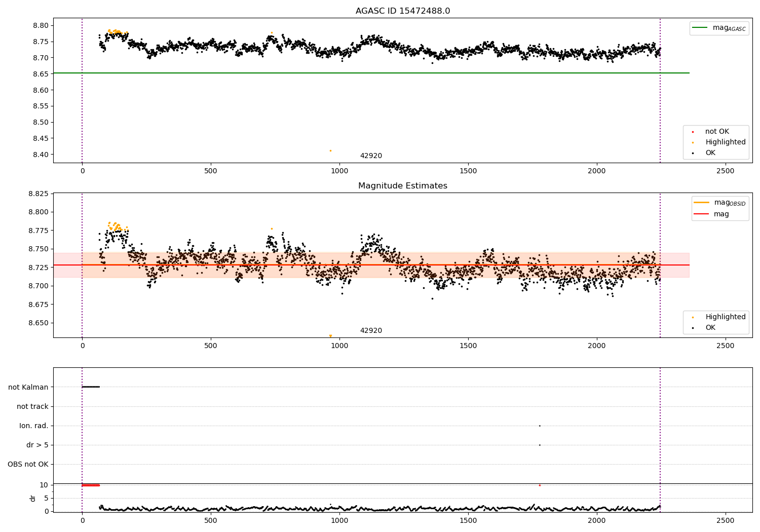
Task: Click the 8.825 y-tick in Magnitude Estimates plot
Action: (39, 194)
